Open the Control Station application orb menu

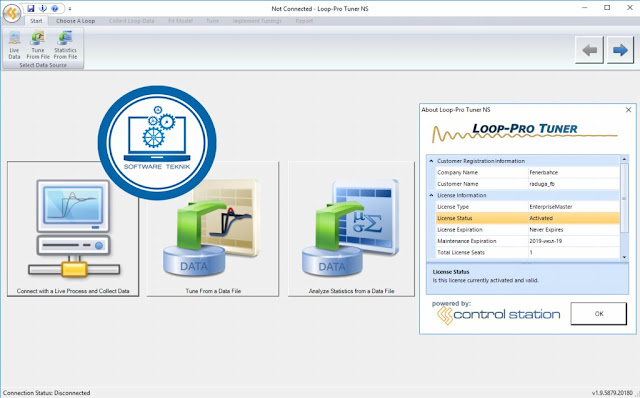click(12, 13)
